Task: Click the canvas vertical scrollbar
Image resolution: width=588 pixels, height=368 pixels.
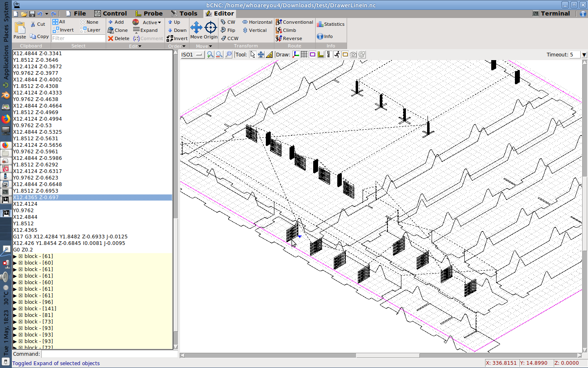Action: [585, 206]
